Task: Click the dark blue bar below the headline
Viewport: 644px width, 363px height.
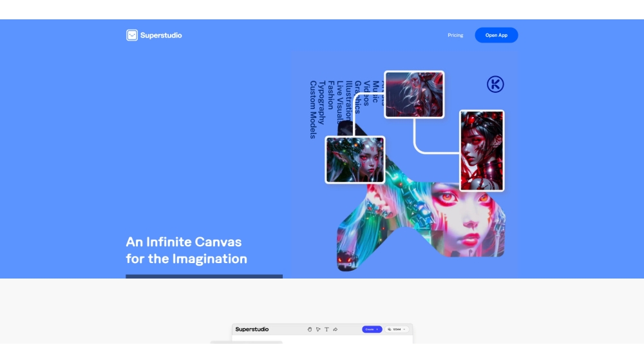Action: point(204,277)
